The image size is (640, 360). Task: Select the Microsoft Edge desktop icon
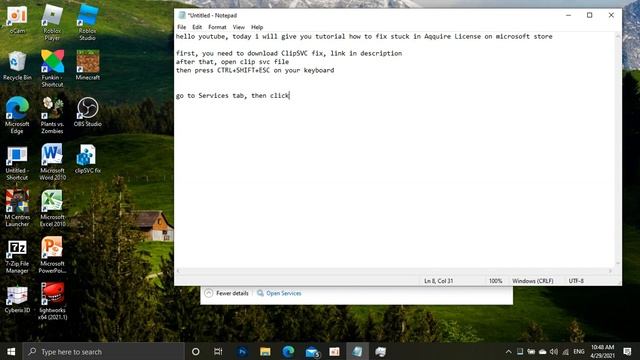[x=17, y=115]
